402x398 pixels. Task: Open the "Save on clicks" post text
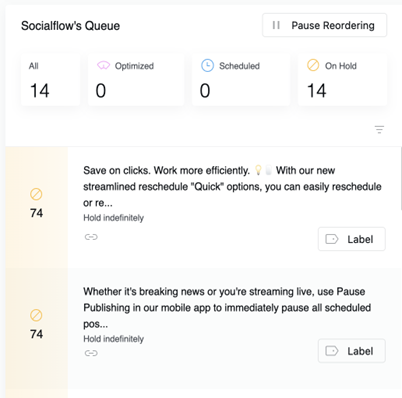232,187
